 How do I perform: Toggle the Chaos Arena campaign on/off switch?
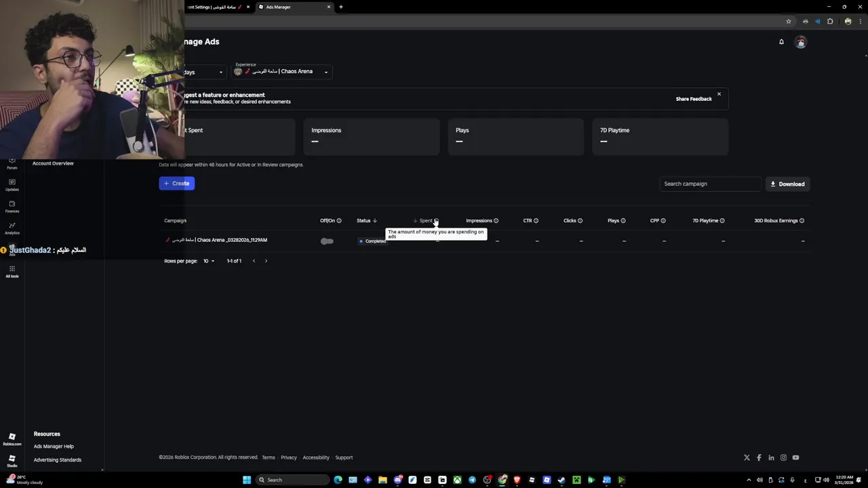(327, 241)
